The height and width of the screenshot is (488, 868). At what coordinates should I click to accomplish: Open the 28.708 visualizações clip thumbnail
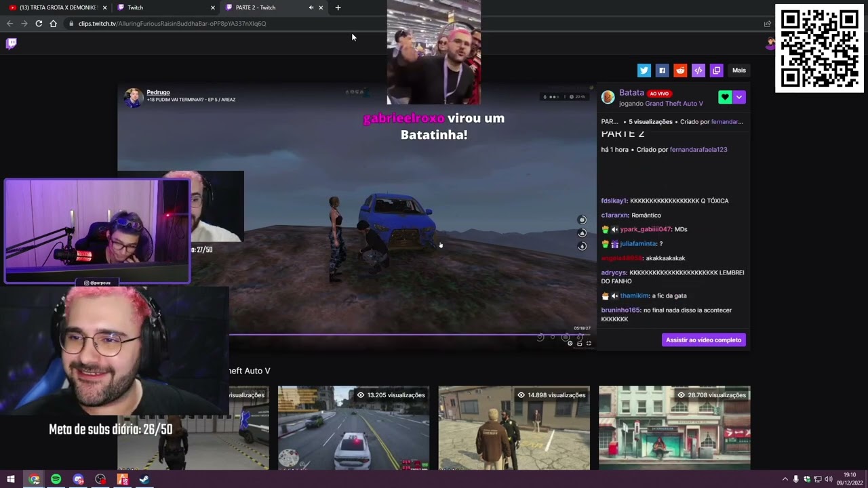tap(675, 428)
